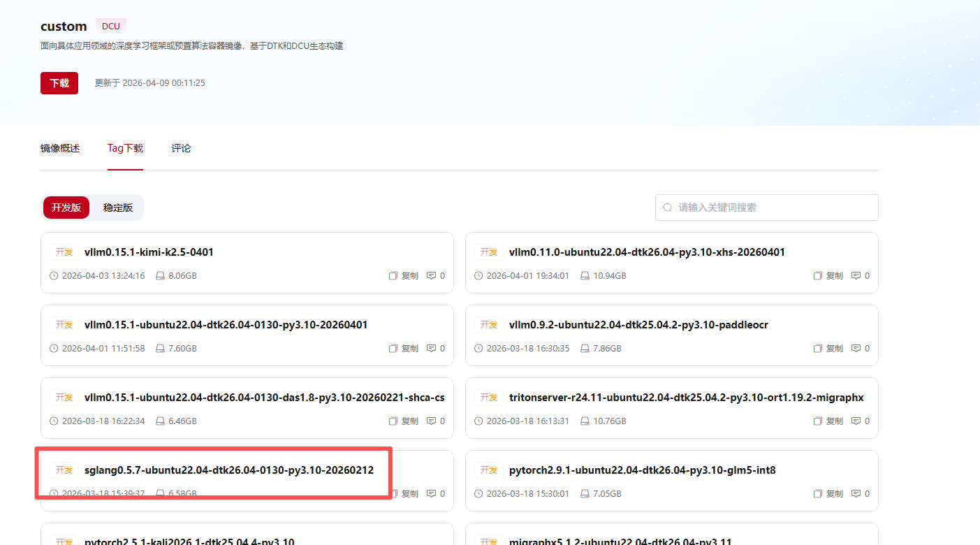Select the Tag下载 tab
The width and height of the screenshot is (980, 545).
pyautogui.click(x=125, y=148)
